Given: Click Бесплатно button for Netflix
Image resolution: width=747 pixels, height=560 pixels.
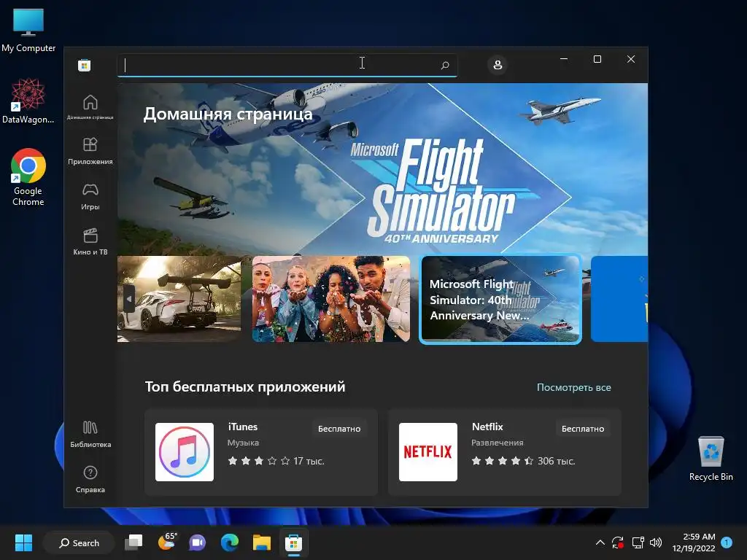Looking at the screenshot, I should click(x=583, y=429).
